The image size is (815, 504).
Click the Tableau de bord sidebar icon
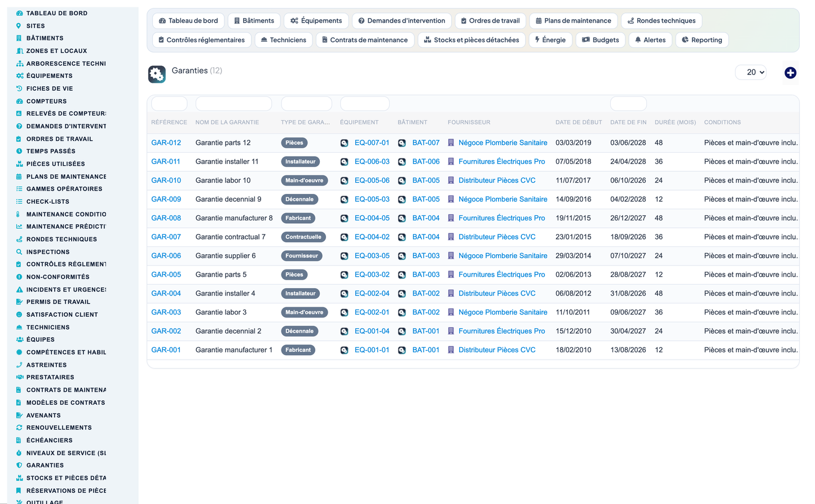point(19,13)
